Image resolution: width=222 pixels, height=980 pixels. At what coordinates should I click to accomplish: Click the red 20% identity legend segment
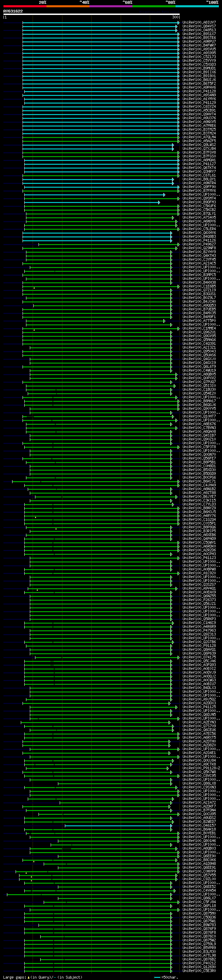(25, 6)
